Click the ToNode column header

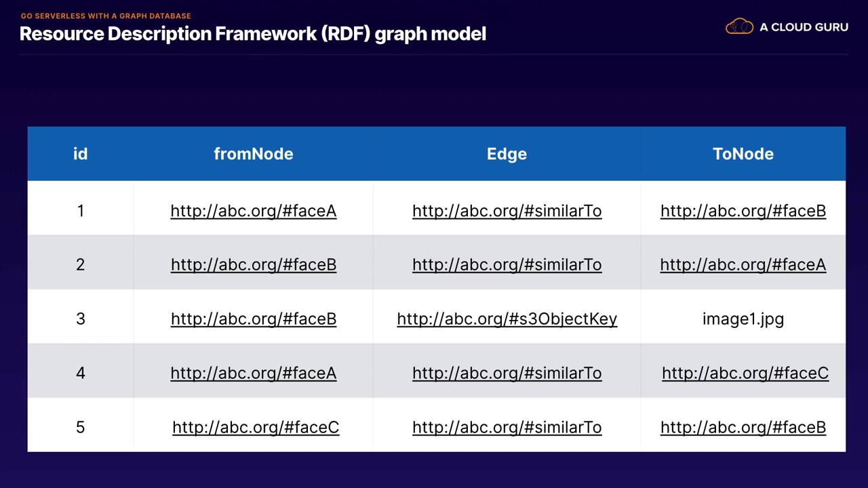[x=743, y=154]
